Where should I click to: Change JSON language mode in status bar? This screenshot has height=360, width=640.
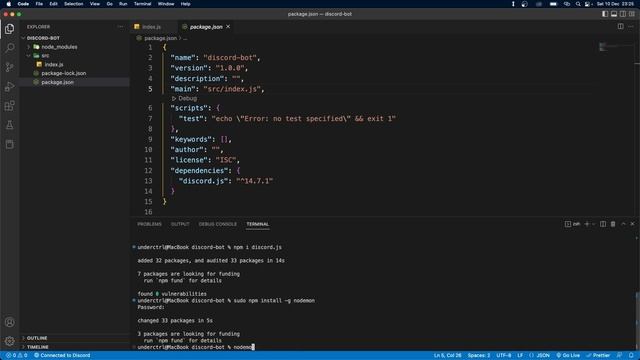click(543, 356)
